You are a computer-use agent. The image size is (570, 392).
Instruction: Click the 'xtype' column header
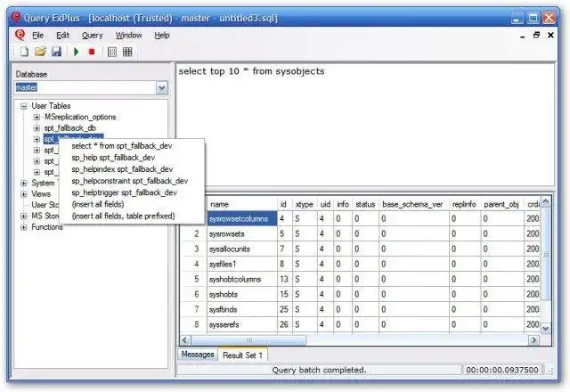click(305, 204)
